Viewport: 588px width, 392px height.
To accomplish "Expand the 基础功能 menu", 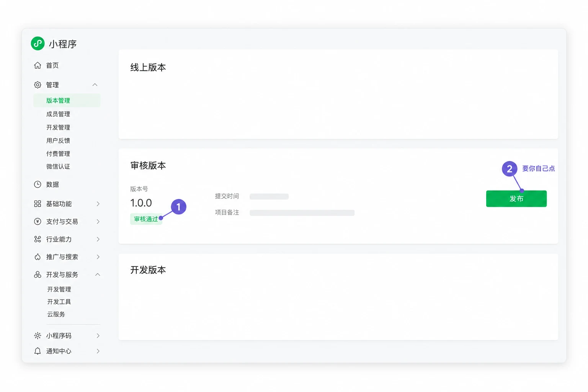I will (98, 204).
